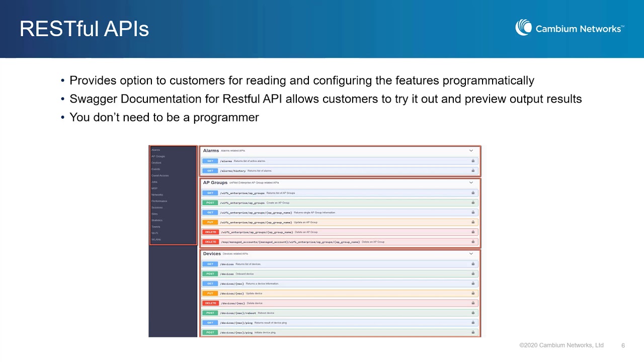Open MSP in the sidebar
This screenshot has height=362, width=644.
pos(154,189)
